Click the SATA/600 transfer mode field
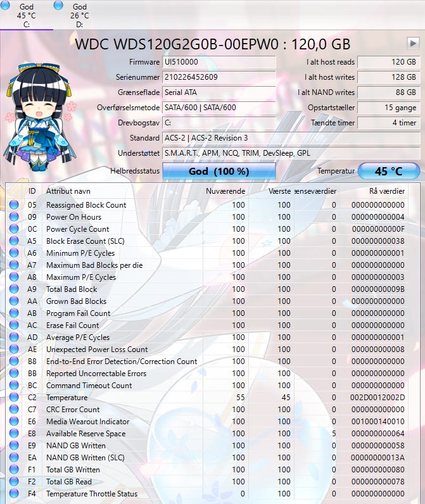425x504 pixels. (x=219, y=108)
